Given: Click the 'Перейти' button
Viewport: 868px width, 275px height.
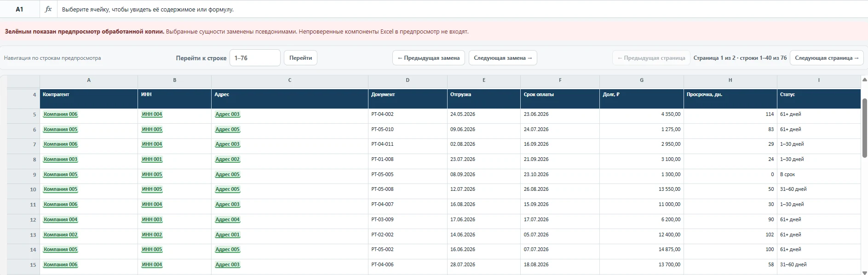Looking at the screenshot, I should [x=300, y=58].
